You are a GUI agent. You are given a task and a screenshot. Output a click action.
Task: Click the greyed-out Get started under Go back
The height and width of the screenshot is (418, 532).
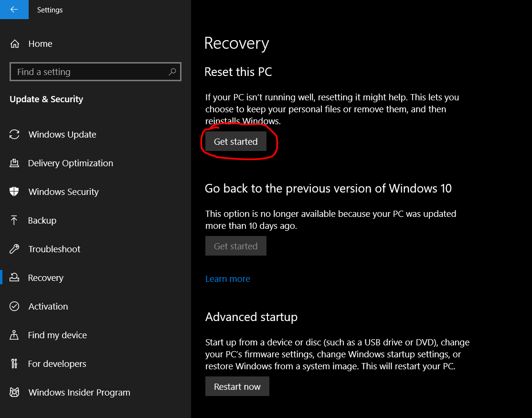point(235,246)
